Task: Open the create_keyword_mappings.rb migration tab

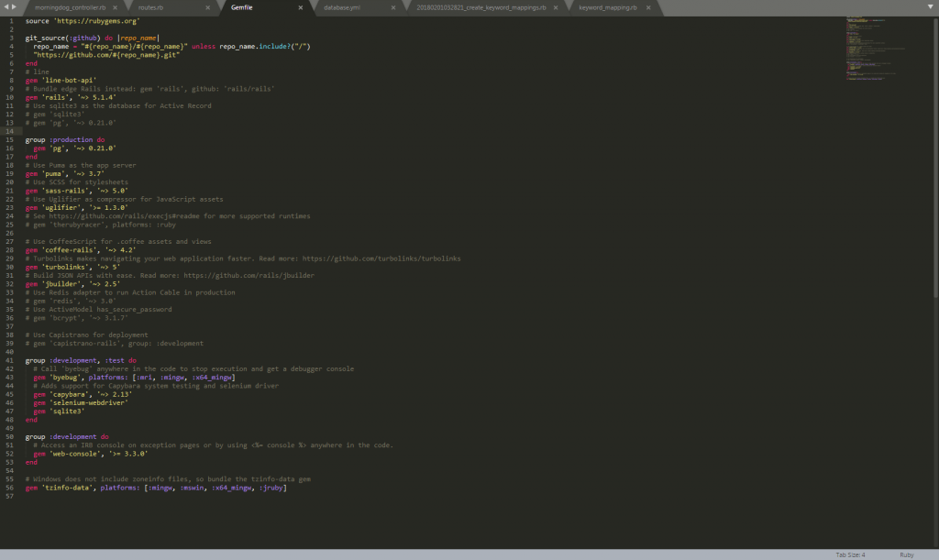Action: 481,7
